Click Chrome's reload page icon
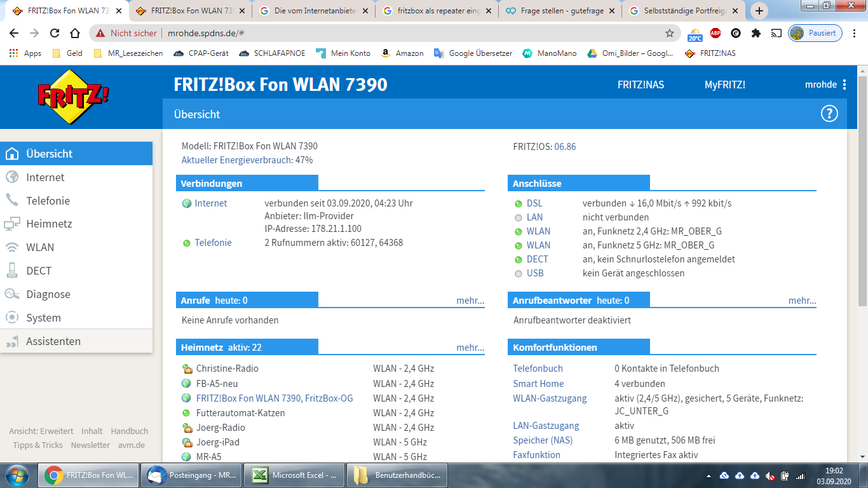 55,33
